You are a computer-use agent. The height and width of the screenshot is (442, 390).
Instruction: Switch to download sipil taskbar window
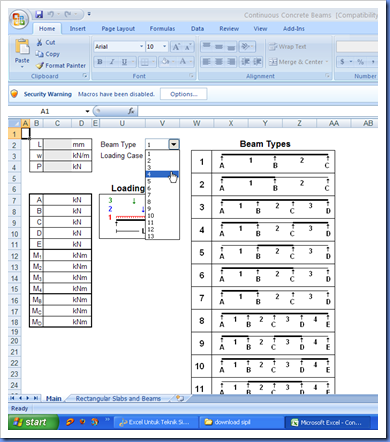(x=240, y=422)
